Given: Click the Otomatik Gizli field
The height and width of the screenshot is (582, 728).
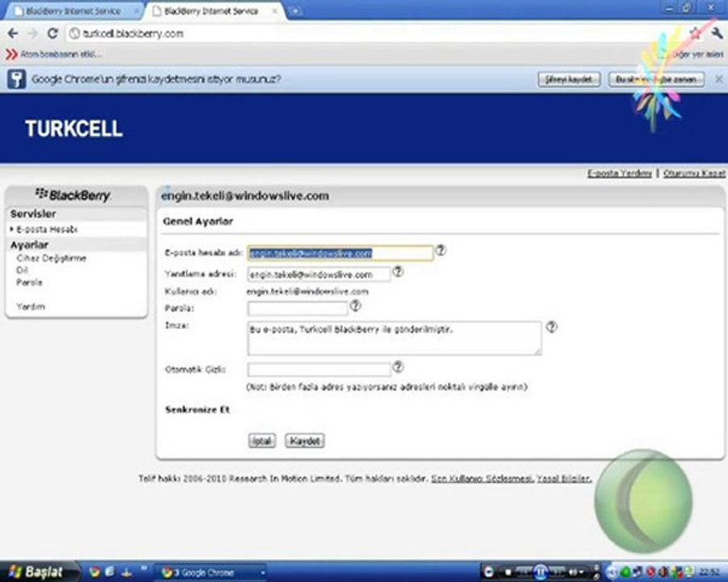Looking at the screenshot, I should 319,369.
